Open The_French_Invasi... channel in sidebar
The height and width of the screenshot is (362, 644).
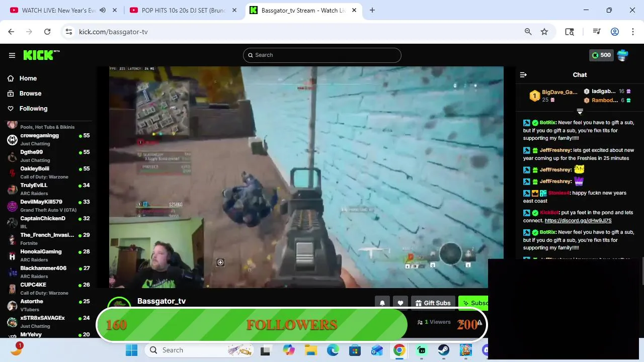coord(48,239)
